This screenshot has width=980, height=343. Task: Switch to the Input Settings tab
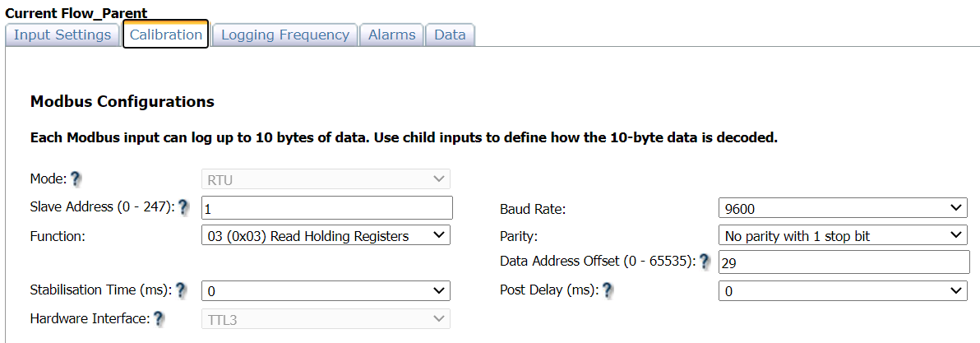click(62, 35)
